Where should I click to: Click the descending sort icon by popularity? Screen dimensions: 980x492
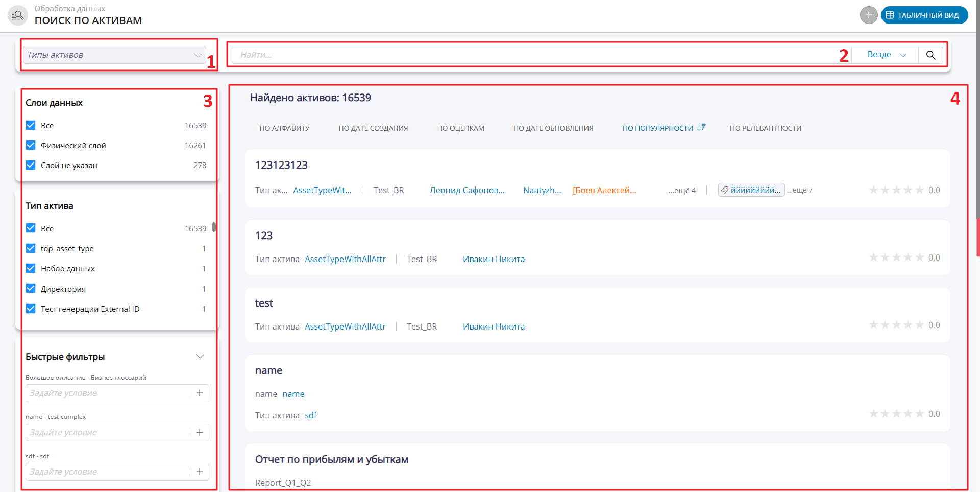[x=701, y=127]
